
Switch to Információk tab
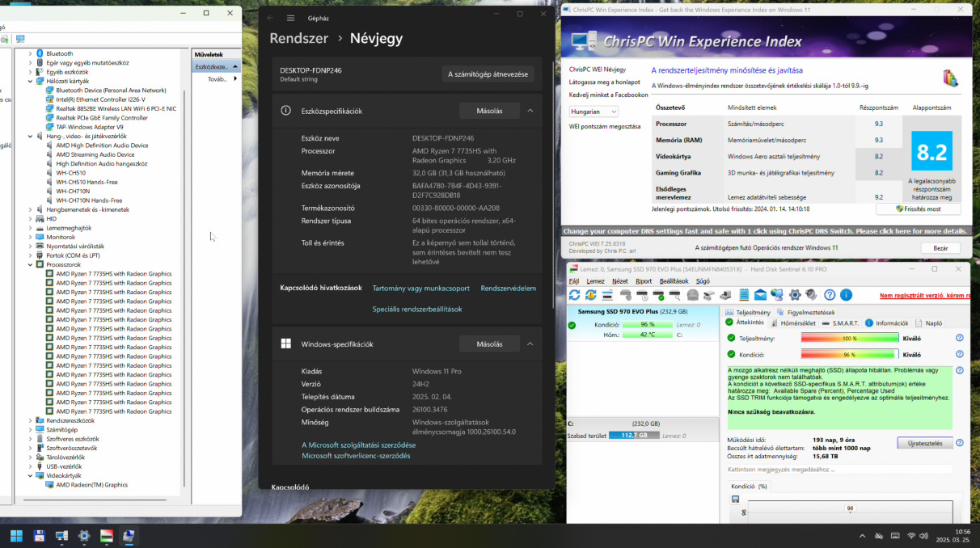coord(886,322)
